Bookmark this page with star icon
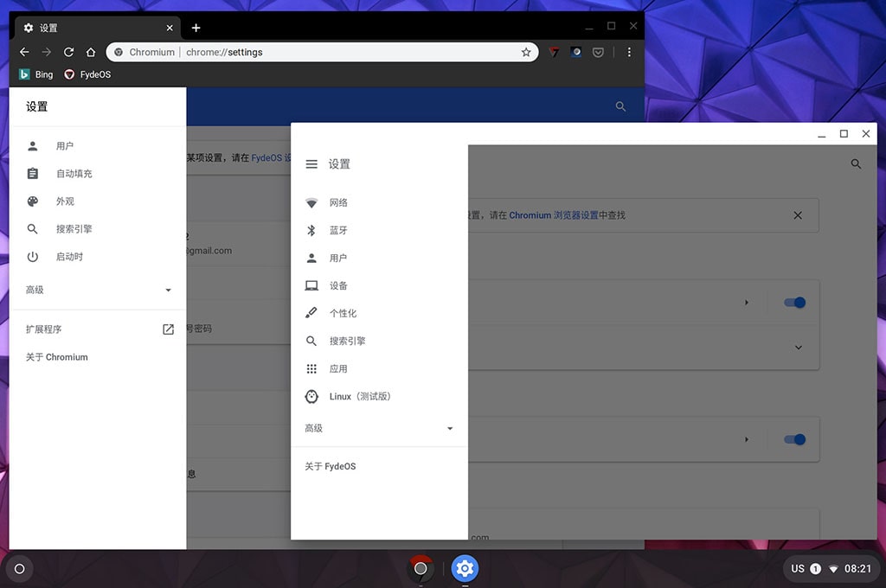Viewport: 886px width, 588px height. coord(526,53)
